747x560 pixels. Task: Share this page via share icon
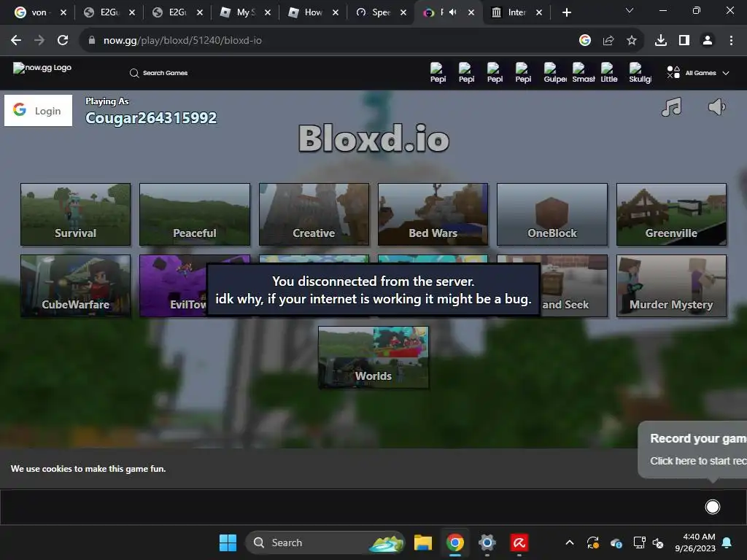(x=608, y=41)
